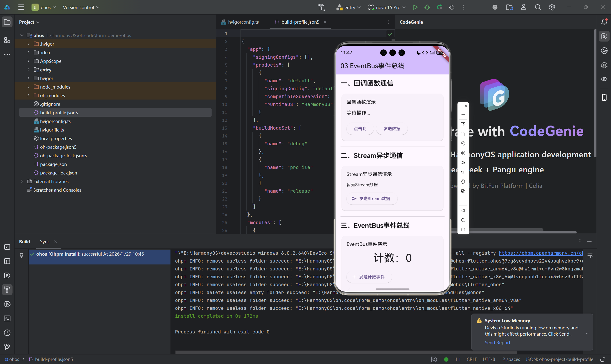Click the emulator volume up icon
This screenshot has height=364, width=611.
click(463, 163)
